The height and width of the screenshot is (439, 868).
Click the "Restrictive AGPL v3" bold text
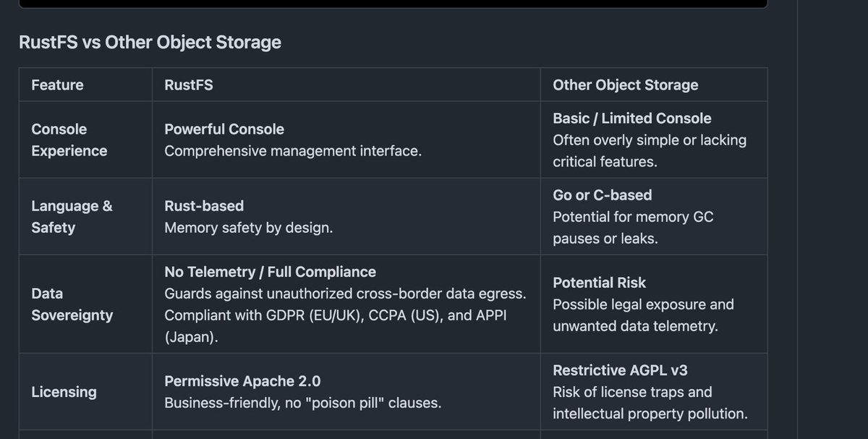[620, 370]
